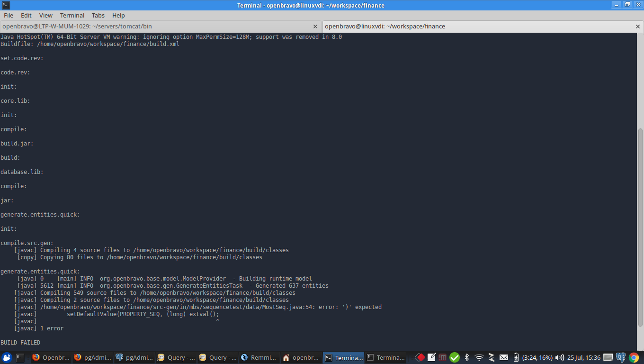Click the mail envelope tray icon
The width and height of the screenshot is (644, 364).
pyautogui.click(x=504, y=357)
